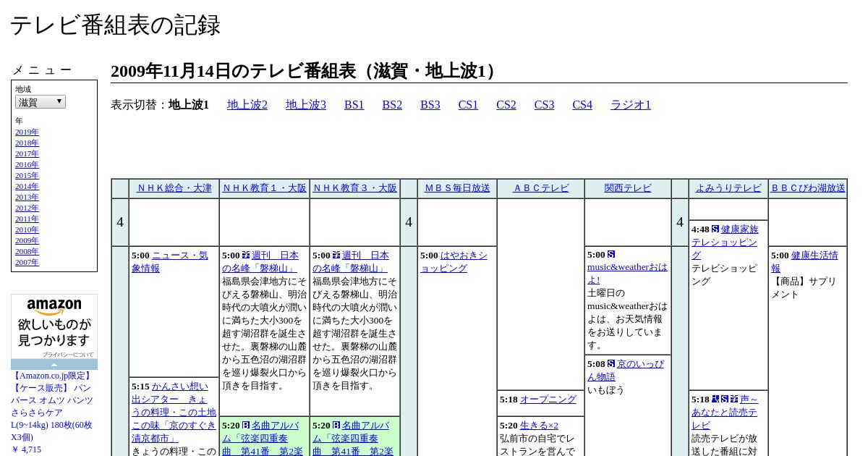
Task: Open 声～あなたと読売テレビ program link
Action: pyautogui.click(x=725, y=413)
